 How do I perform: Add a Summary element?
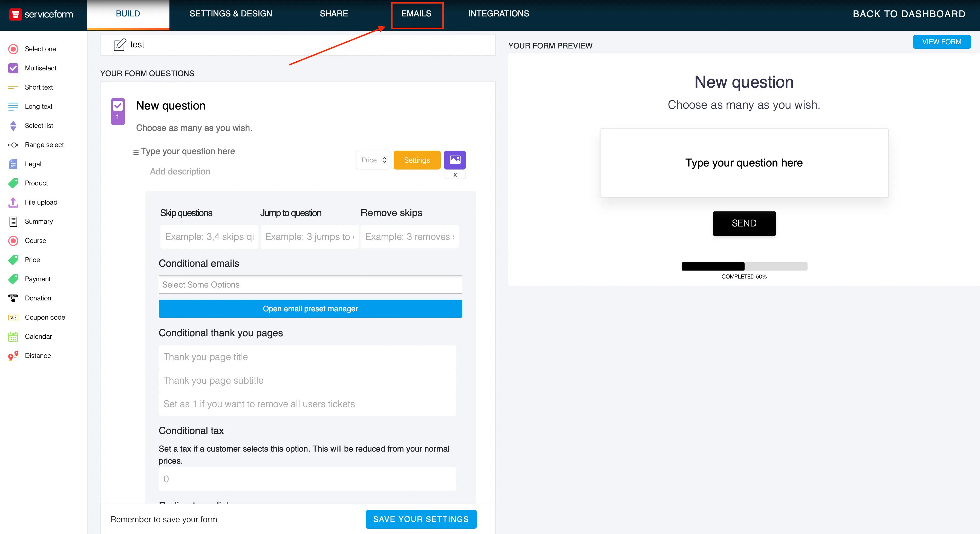tap(30, 222)
